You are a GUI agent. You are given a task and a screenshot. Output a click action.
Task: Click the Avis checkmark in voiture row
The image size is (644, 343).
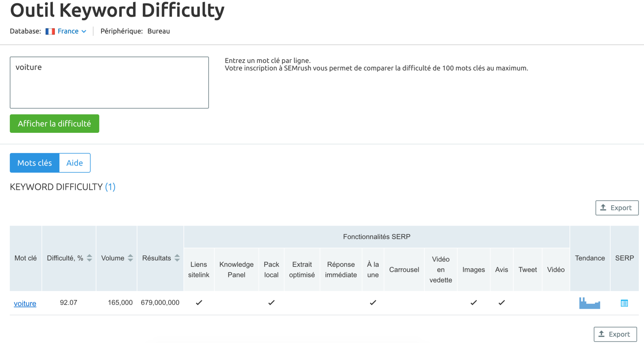(x=502, y=303)
